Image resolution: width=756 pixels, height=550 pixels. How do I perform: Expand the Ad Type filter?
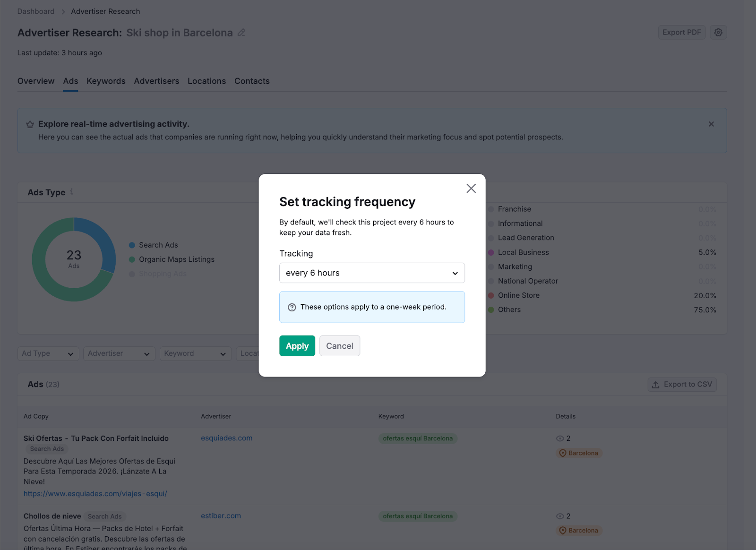click(x=48, y=353)
